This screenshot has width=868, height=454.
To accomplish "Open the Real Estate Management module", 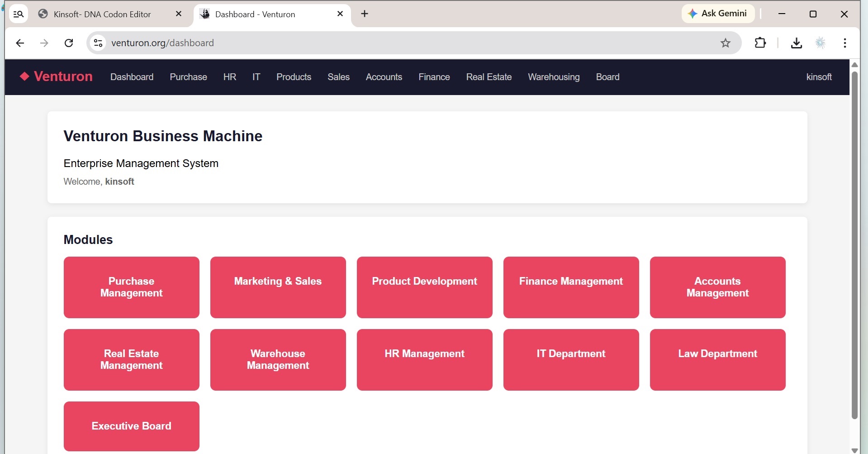I will click(x=132, y=360).
